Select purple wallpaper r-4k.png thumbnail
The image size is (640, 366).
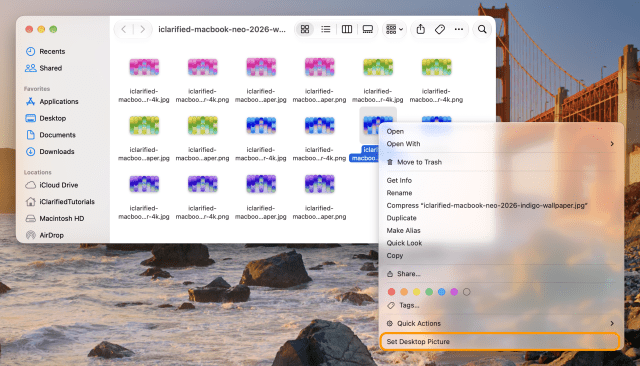pyautogui.click(x=202, y=184)
